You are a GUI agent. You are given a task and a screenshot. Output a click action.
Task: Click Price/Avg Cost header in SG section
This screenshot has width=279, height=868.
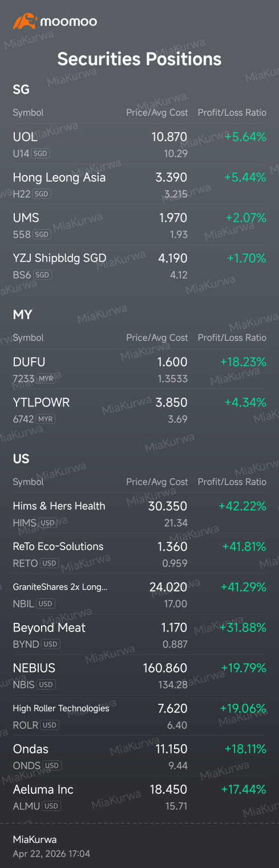click(x=157, y=112)
